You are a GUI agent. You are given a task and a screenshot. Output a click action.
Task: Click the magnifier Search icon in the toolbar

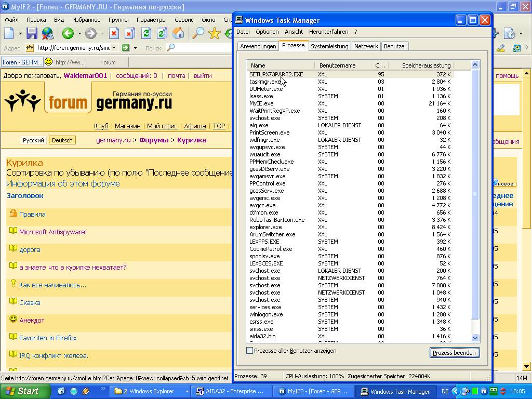pos(198,33)
